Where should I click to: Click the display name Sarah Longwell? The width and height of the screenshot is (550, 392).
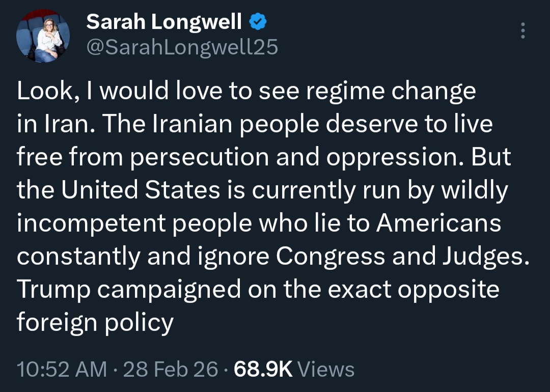pos(164,21)
